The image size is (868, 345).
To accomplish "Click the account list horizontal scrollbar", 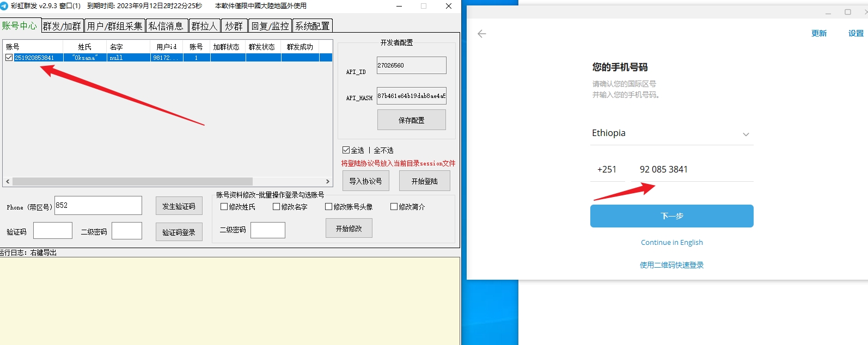I will point(132,181).
